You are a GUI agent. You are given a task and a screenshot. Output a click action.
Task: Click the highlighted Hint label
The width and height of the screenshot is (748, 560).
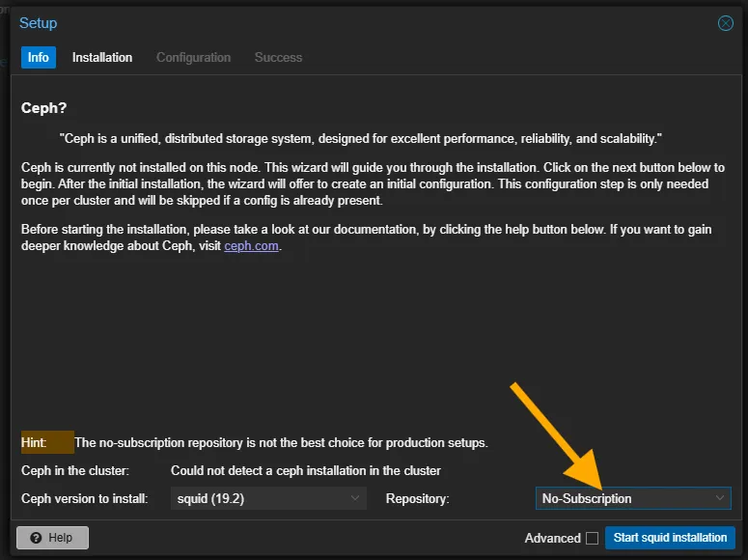[35, 443]
